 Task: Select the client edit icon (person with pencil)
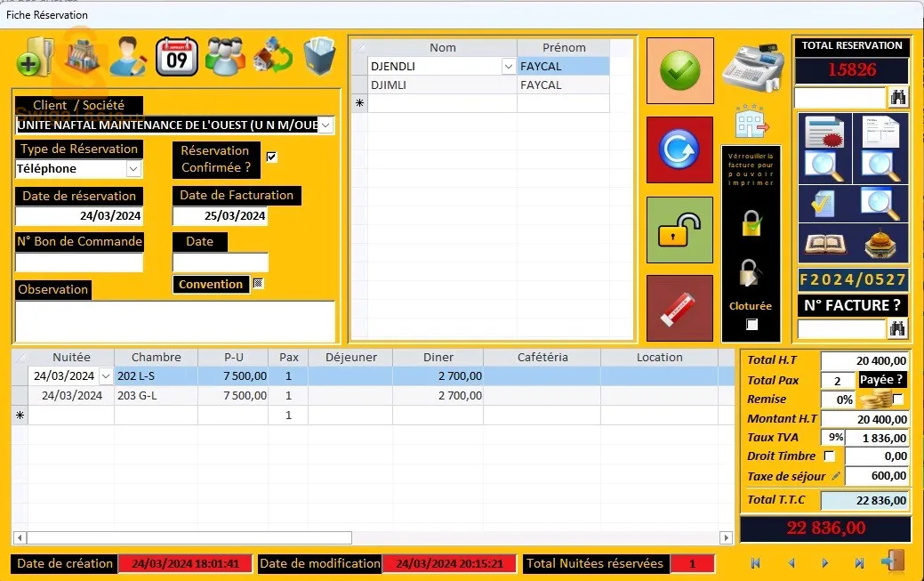tap(129, 54)
